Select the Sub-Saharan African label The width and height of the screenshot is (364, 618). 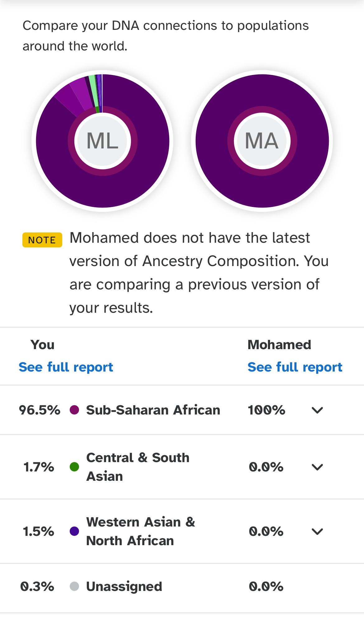tap(153, 410)
